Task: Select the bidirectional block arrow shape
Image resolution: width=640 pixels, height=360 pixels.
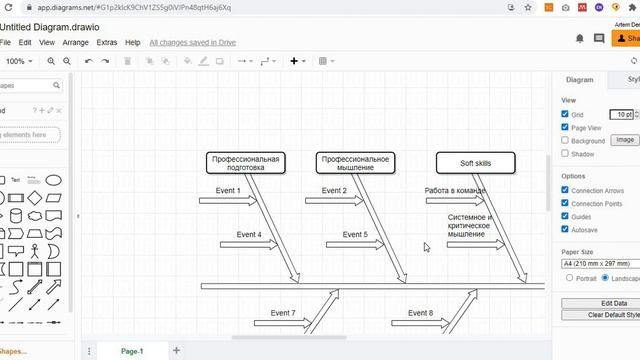Action: point(35,287)
